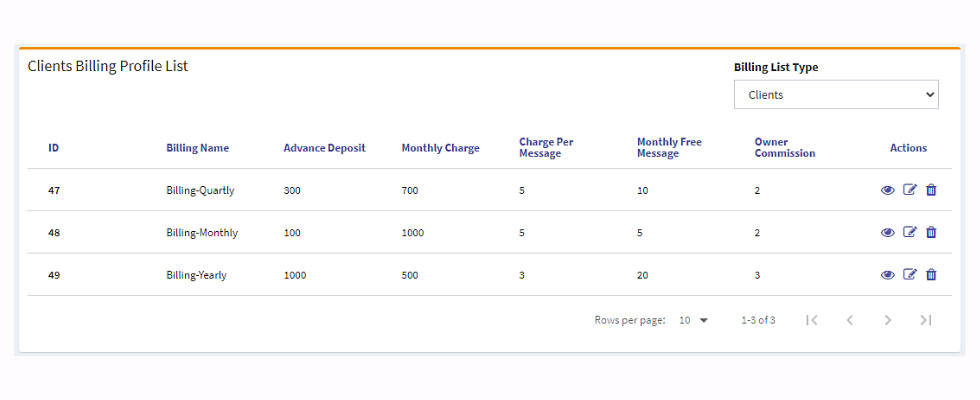This screenshot has height=400, width=980.
Task: View details of Billing-Yearly profile
Action: (x=887, y=275)
